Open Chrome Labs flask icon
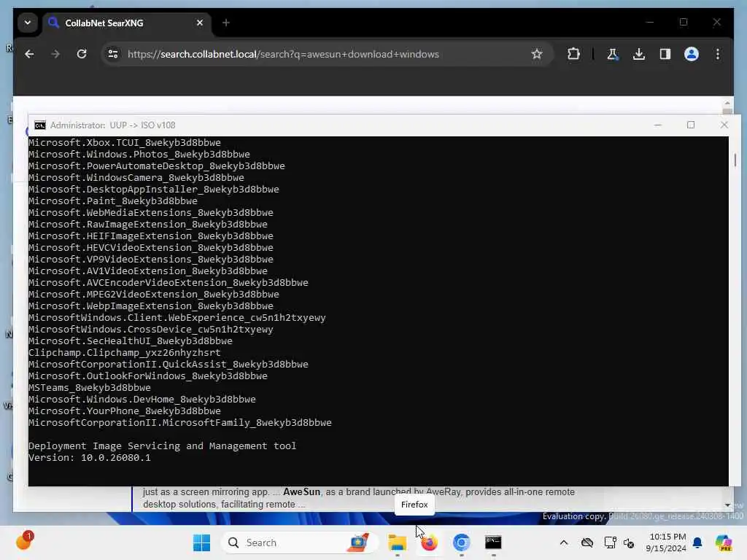Image resolution: width=747 pixels, height=560 pixels. 613,54
